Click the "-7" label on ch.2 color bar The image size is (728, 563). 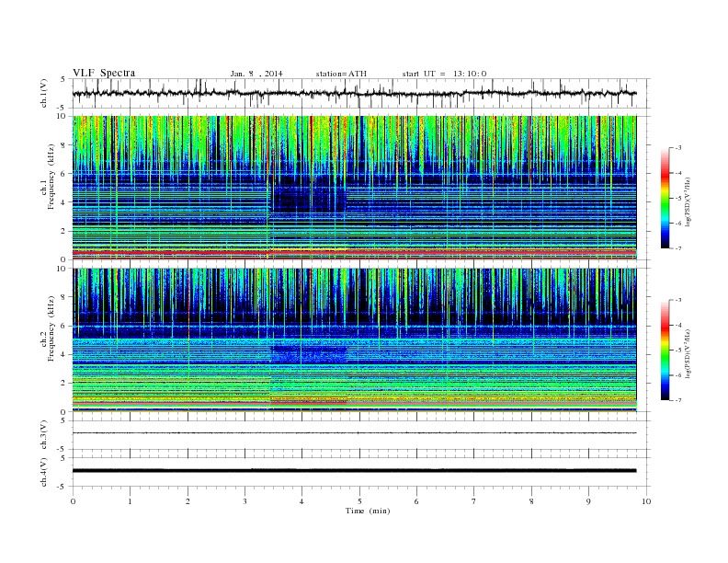[678, 400]
